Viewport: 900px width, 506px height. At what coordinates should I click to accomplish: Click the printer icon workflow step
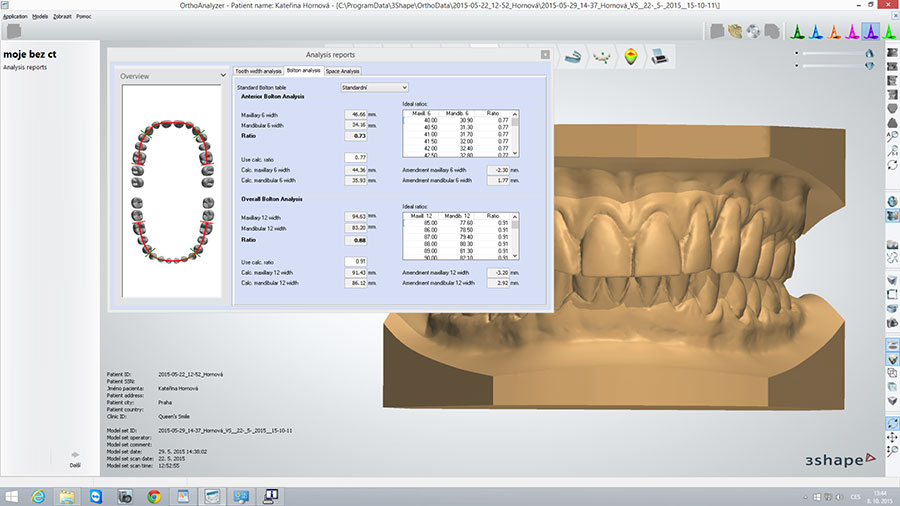(x=660, y=57)
